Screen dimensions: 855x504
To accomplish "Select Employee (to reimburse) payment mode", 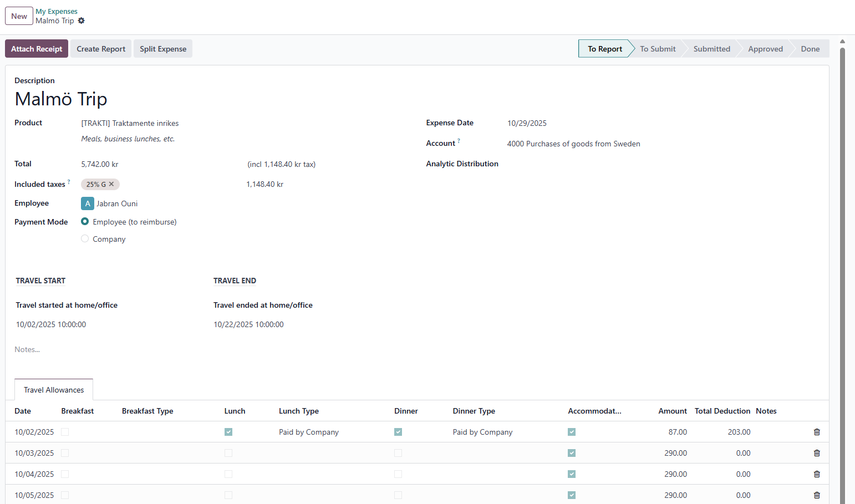I will (85, 222).
